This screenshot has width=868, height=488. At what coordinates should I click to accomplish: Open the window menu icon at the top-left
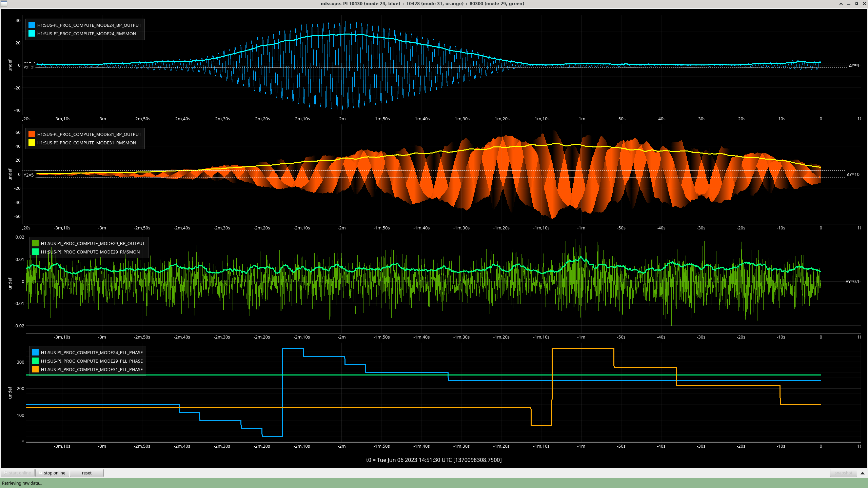pos(3,3)
